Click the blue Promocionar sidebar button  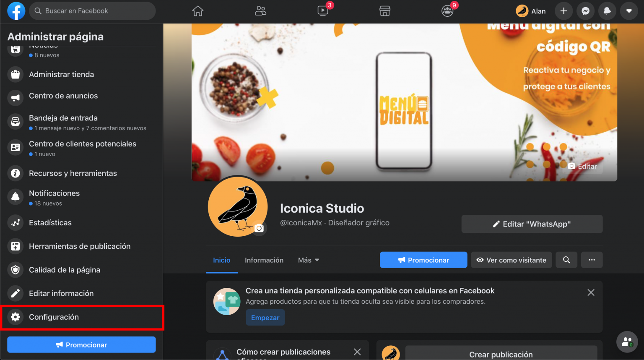point(81,344)
